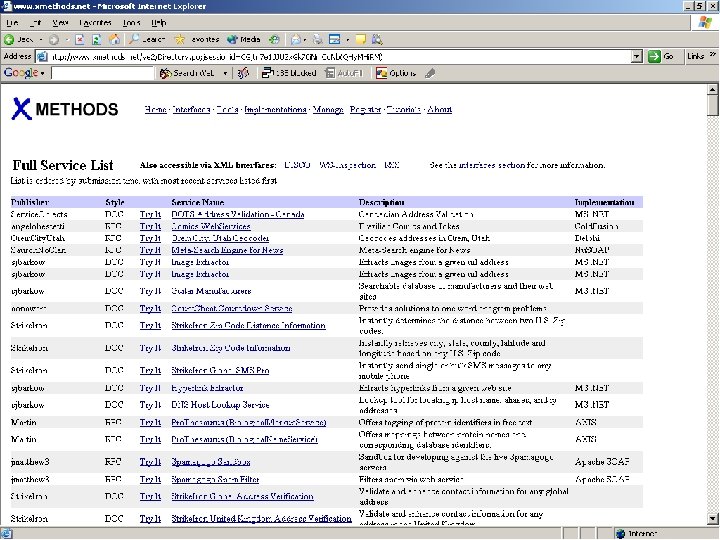
Task: Open the Mail envelope icon
Action: pos(295,39)
